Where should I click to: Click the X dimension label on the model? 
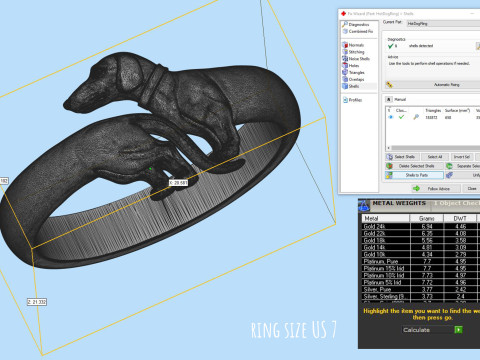(x=178, y=183)
